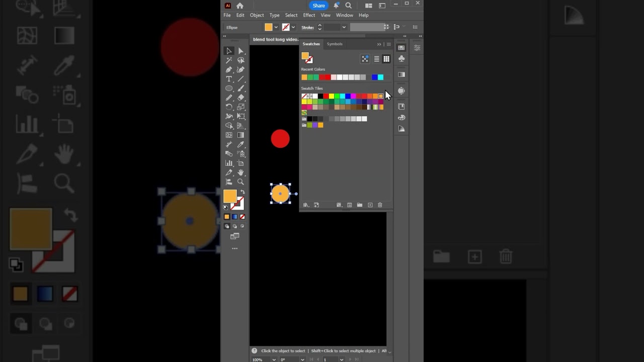Click the Stroke label link
This screenshot has width=644, height=362.
point(307,27)
